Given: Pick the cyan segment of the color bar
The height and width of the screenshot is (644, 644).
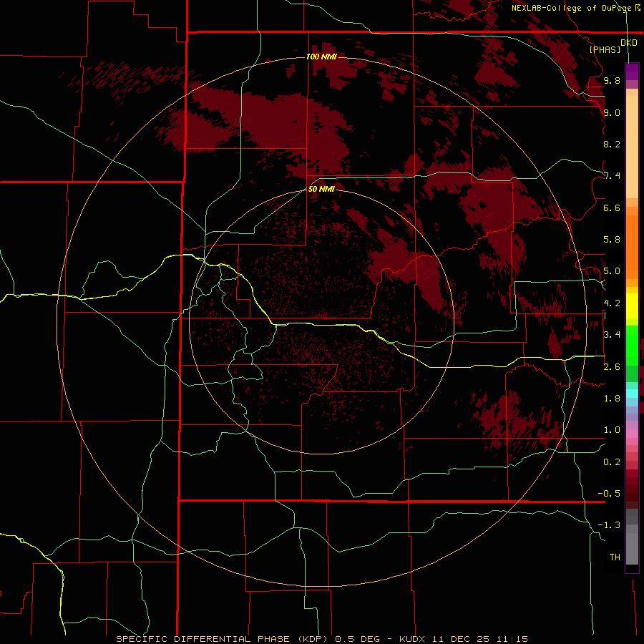Looking at the screenshot, I should [x=632, y=394].
